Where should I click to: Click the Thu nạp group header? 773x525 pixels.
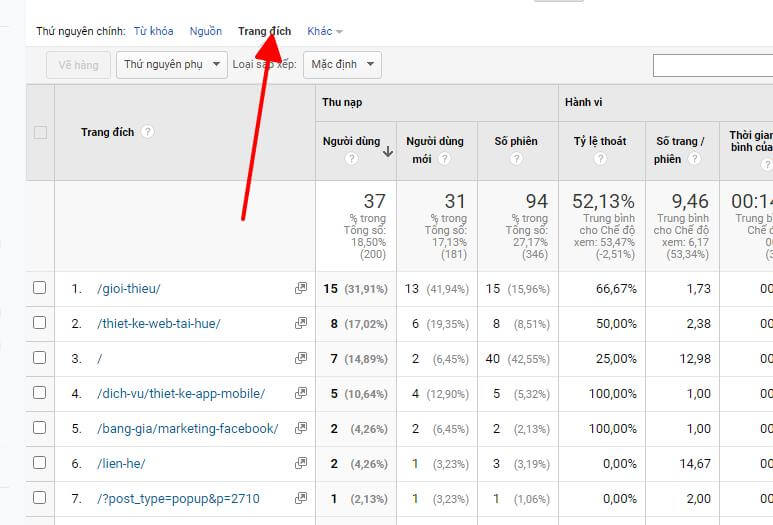pyautogui.click(x=342, y=102)
